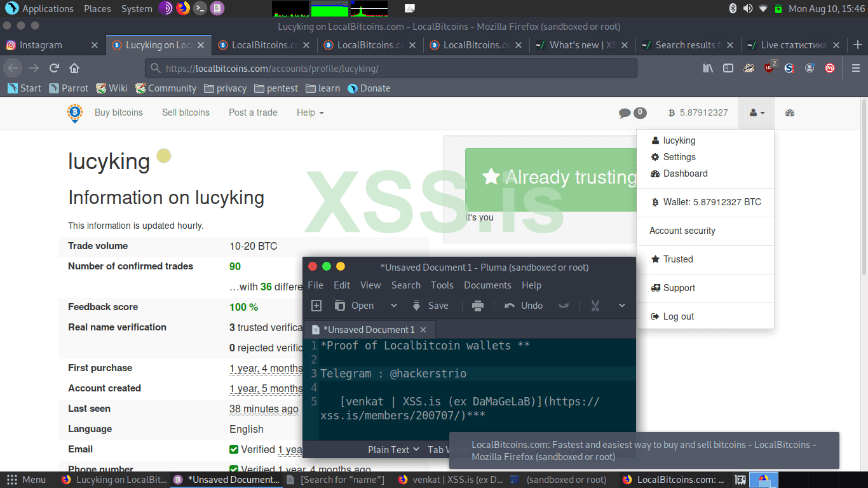868x488 pixels.
Task: Click the Phone number verified checkmark
Action: coord(233,467)
